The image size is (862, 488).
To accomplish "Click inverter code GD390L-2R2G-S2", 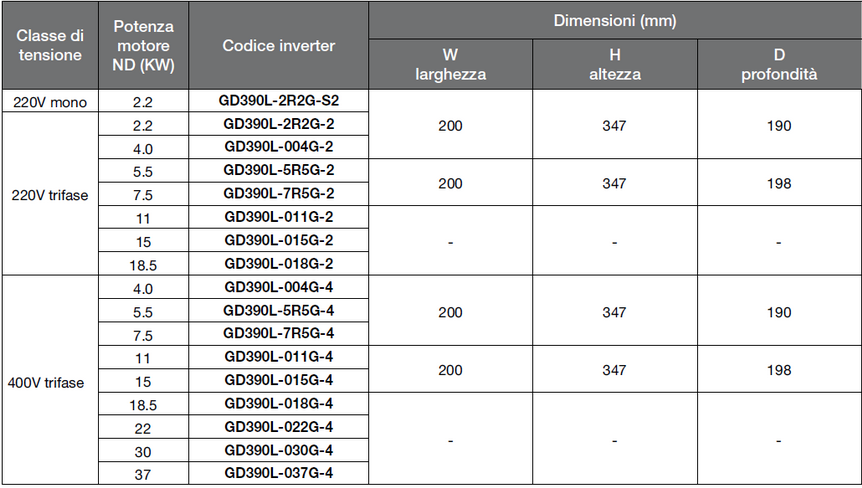I will point(279,101).
